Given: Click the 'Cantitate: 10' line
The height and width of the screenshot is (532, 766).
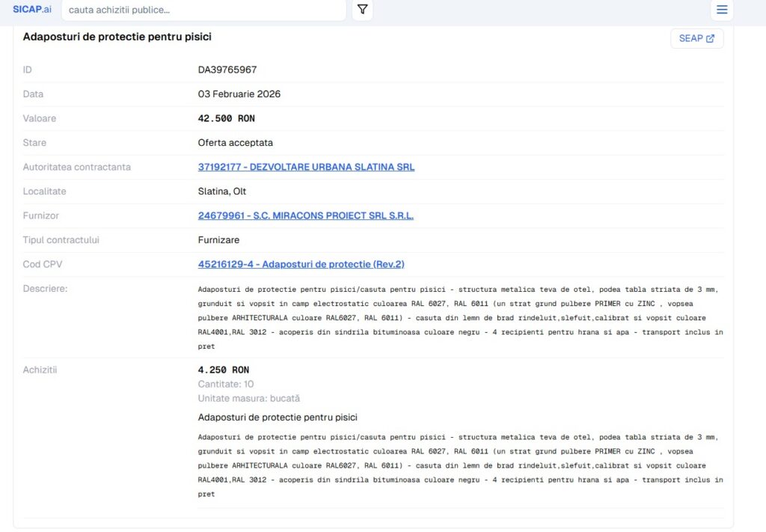Looking at the screenshot, I should tap(226, 384).
